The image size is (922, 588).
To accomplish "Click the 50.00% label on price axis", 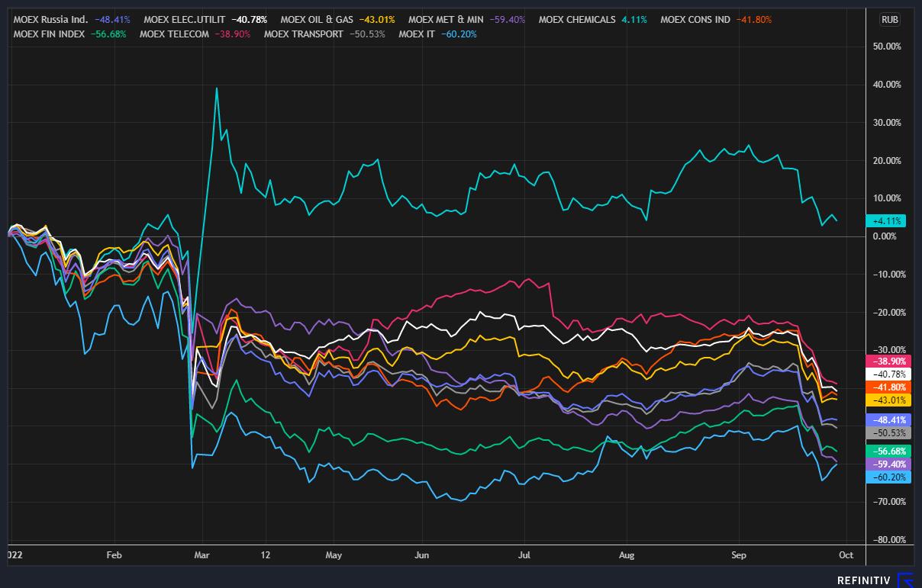I will [x=886, y=47].
